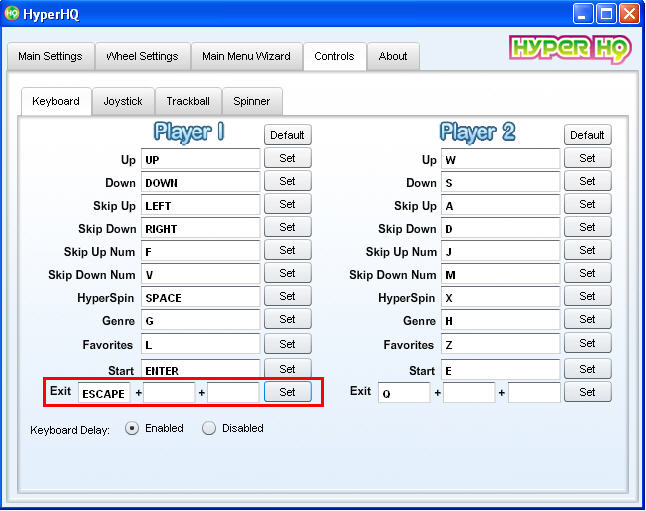Click Player 2 third Exit key field
This screenshot has width=646, height=511.
(534, 393)
